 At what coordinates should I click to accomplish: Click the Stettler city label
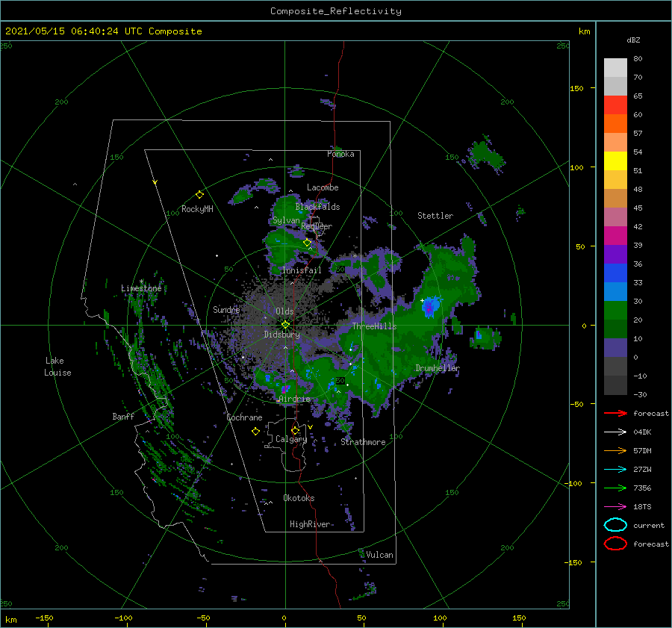[x=435, y=216]
